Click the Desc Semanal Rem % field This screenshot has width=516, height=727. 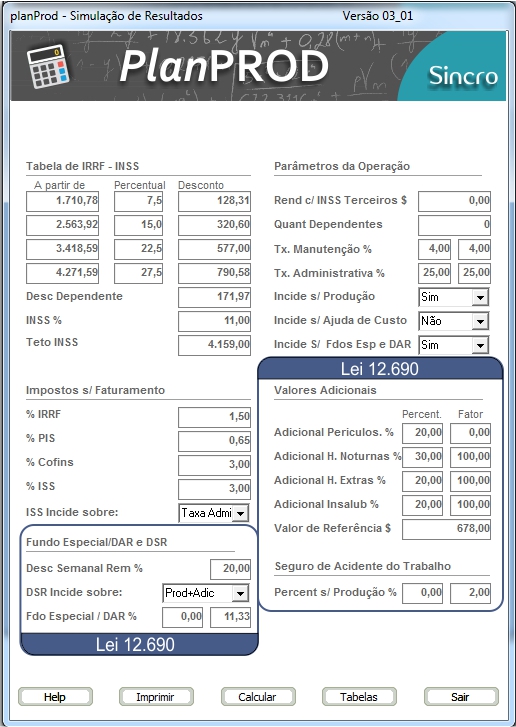tap(230, 569)
